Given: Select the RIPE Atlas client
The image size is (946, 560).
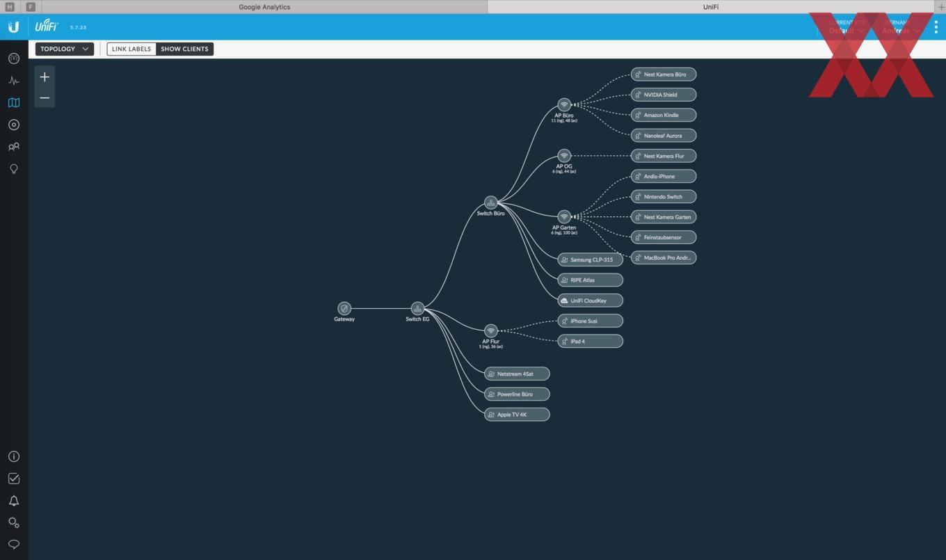Looking at the screenshot, I should click(590, 280).
